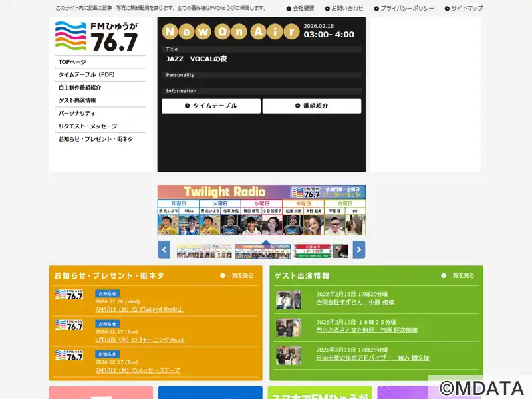Click the 76.7 logo thumbnail beside モーニング76.7 news
The width and height of the screenshot is (532, 399).
(x=69, y=325)
